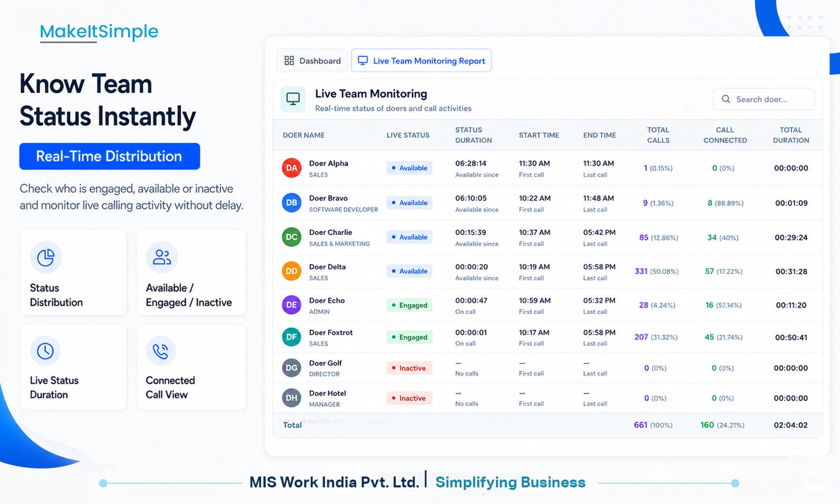The height and width of the screenshot is (504, 840).
Task: Click the END TIME column header
Action: coord(600,135)
